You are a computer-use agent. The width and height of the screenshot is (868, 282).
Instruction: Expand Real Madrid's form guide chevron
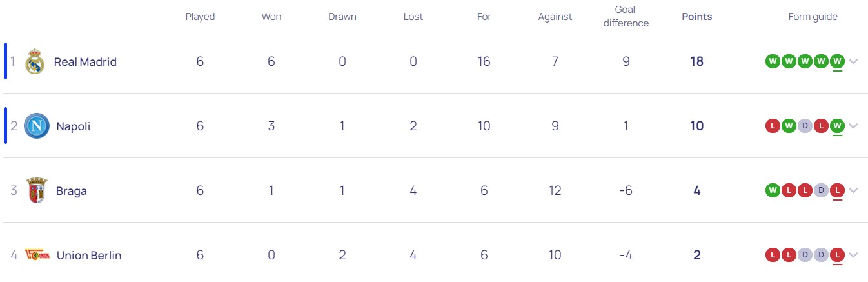tap(854, 62)
